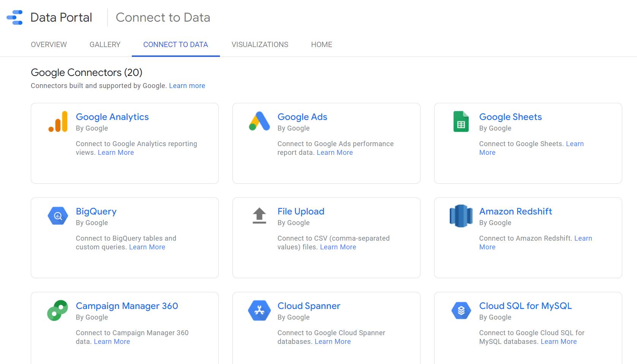The height and width of the screenshot is (364, 637).
Task: Click Learn More in Cloud SQL for MySQL card
Action: pos(559,342)
